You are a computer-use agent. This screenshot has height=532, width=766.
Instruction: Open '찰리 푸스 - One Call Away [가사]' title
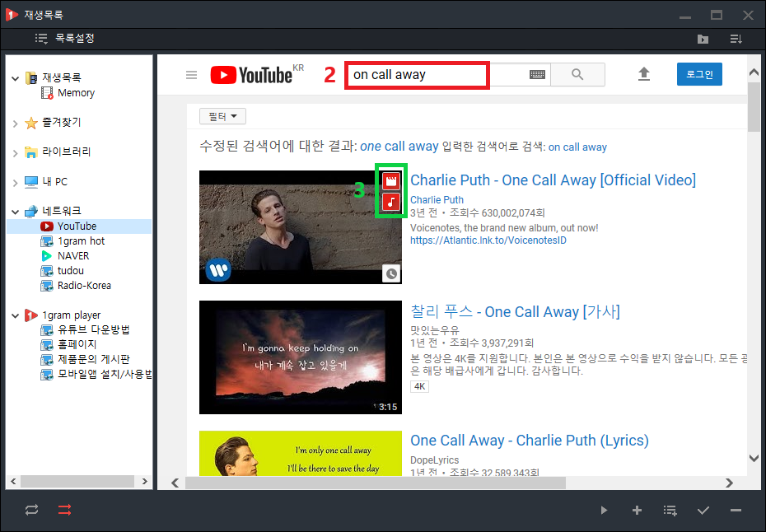(515, 311)
